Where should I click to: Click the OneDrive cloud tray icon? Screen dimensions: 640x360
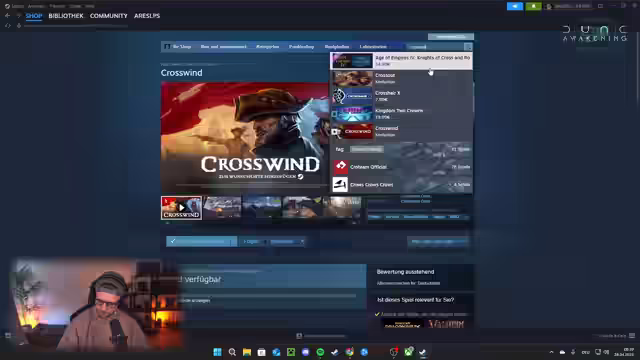562,352
